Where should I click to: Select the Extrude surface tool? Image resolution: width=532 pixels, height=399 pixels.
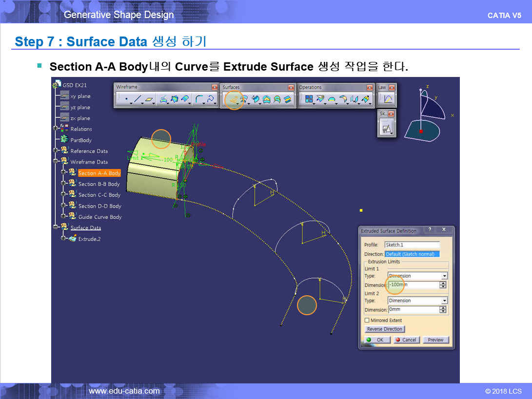(x=234, y=100)
